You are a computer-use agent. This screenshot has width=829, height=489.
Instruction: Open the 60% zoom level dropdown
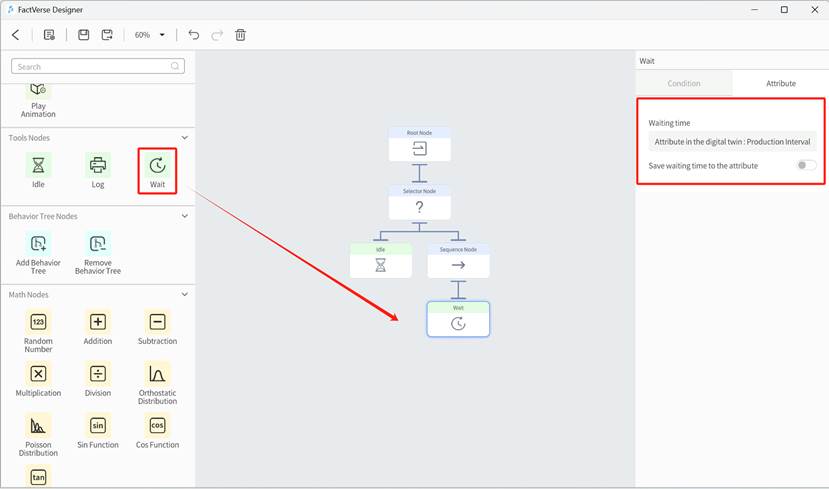[x=149, y=35]
